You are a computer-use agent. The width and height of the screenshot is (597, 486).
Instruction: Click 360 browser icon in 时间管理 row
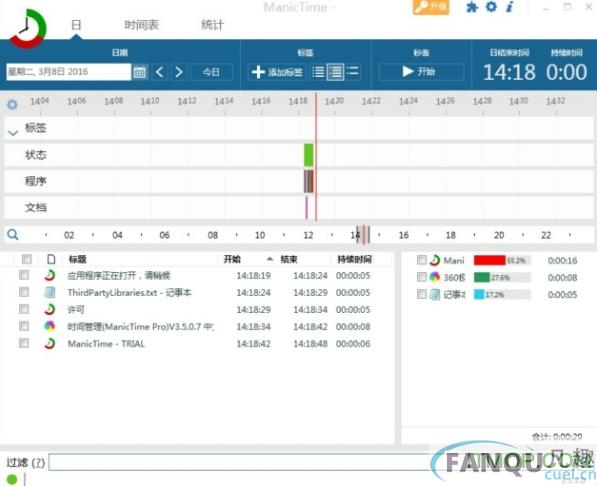click(49, 326)
